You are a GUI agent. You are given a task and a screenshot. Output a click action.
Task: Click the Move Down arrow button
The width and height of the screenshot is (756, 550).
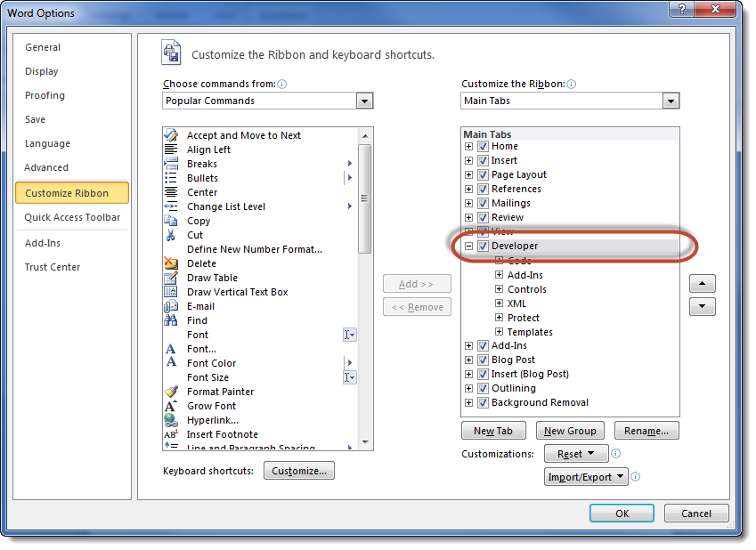[703, 306]
